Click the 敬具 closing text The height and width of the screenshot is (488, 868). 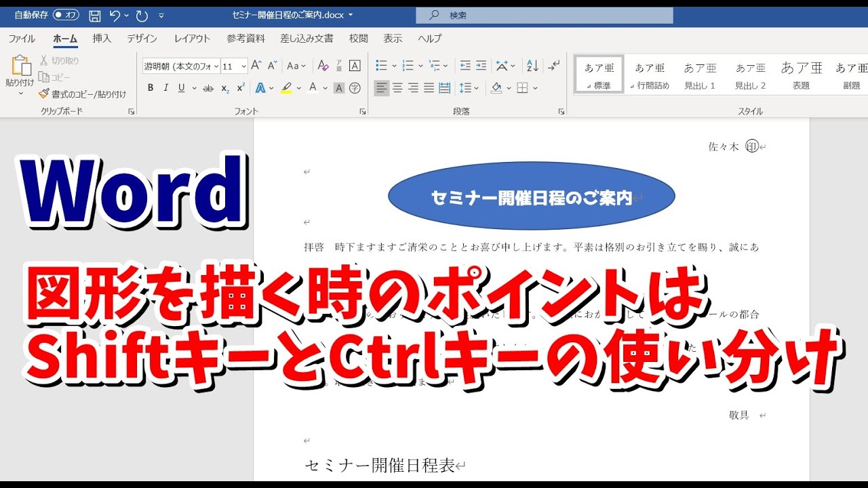(738, 415)
